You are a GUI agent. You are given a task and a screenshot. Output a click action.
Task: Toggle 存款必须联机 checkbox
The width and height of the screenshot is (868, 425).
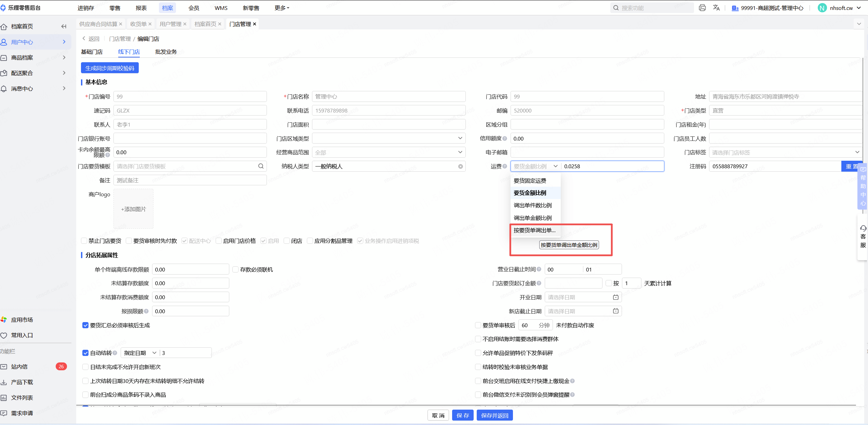pyautogui.click(x=235, y=269)
